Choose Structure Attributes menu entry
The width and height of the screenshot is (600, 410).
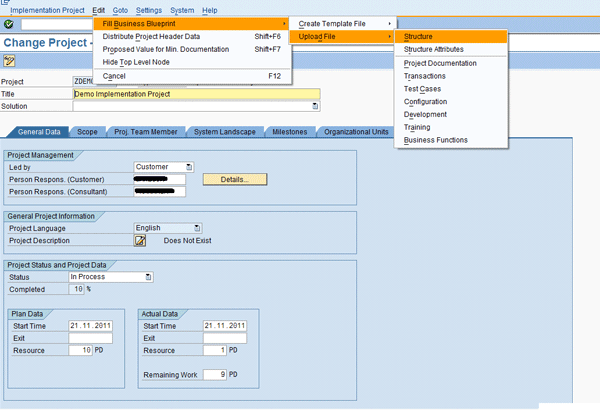click(433, 49)
